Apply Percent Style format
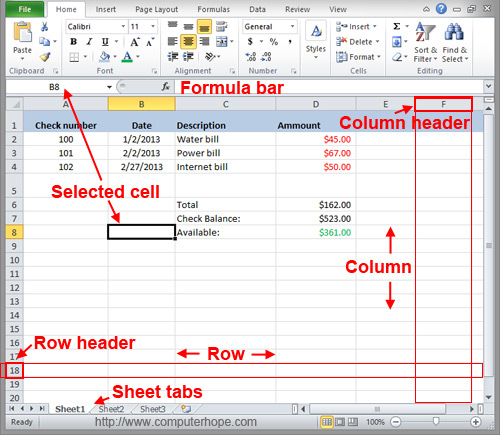This screenshot has height=435, width=500. (x=274, y=42)
